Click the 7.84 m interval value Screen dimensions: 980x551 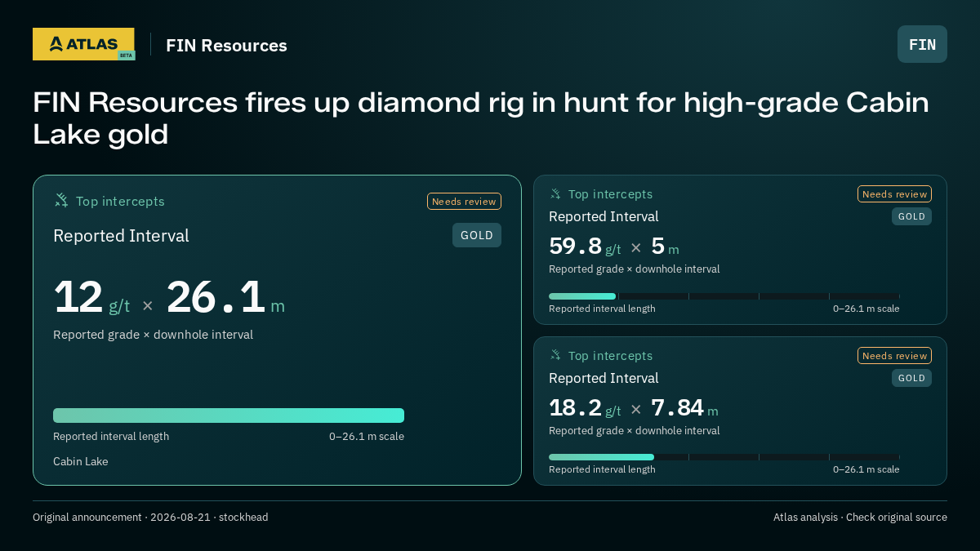[x=684, y=408]
